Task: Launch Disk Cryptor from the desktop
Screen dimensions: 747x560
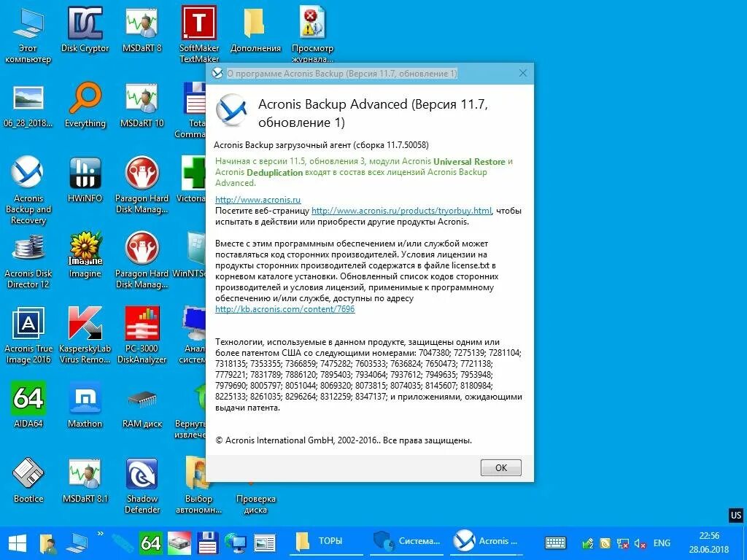Action: coord(85,29)
